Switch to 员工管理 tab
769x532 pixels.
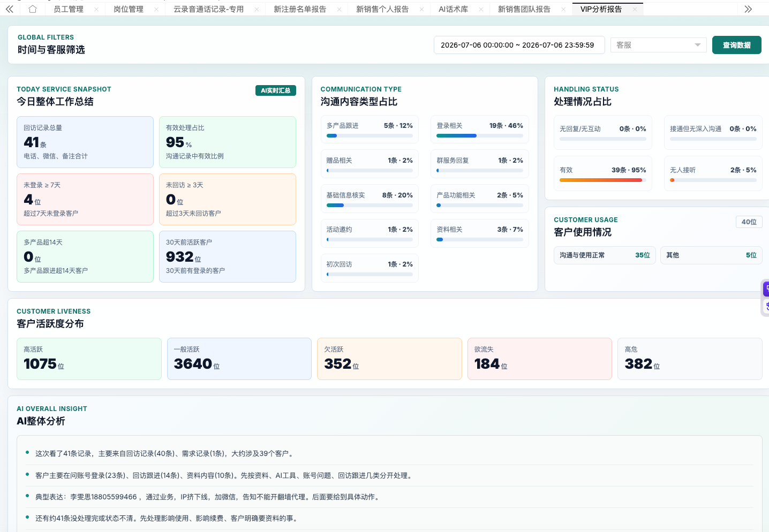[x=69, y=9]
